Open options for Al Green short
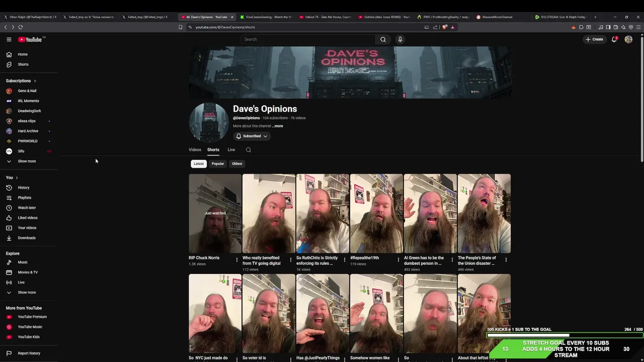The width and height of the screenshot is (644, 362). pyautogui.click(x=452, y=260)
